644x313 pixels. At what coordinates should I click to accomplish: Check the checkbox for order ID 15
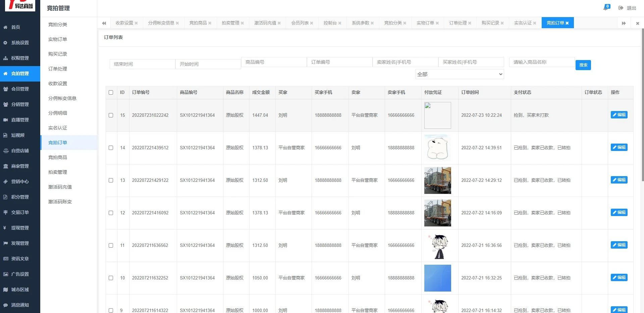[x=111, y=115]
